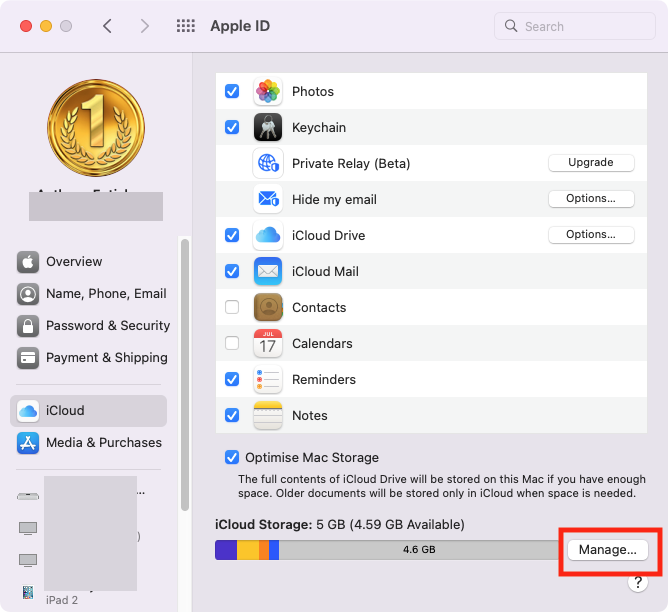Open Options for Hide my email

click(x=591, y=198)
